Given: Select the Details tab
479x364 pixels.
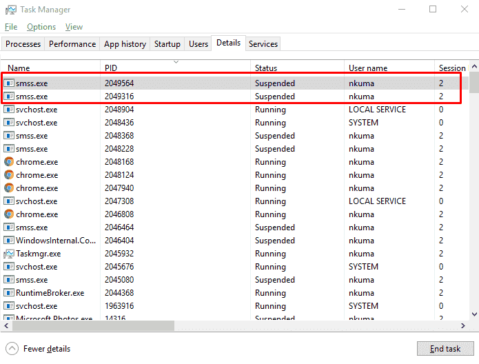Looking at the screenshot, I should [228, 43].
